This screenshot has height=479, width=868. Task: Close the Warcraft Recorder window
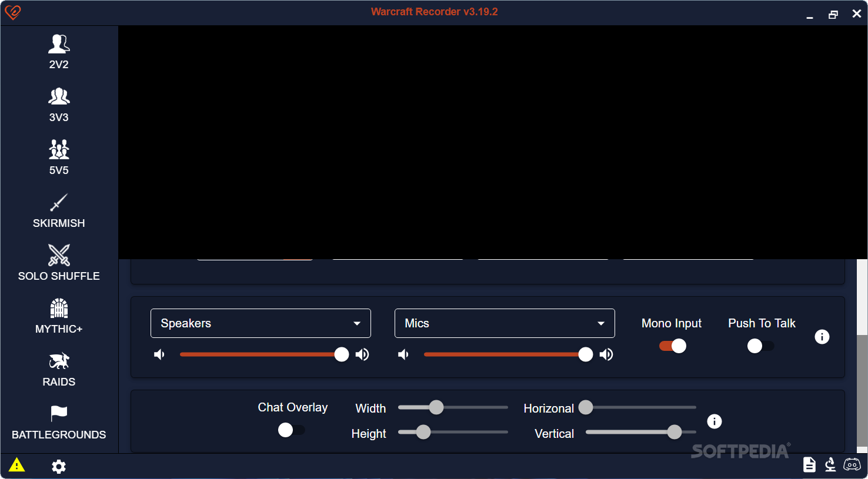coord(857,14)
